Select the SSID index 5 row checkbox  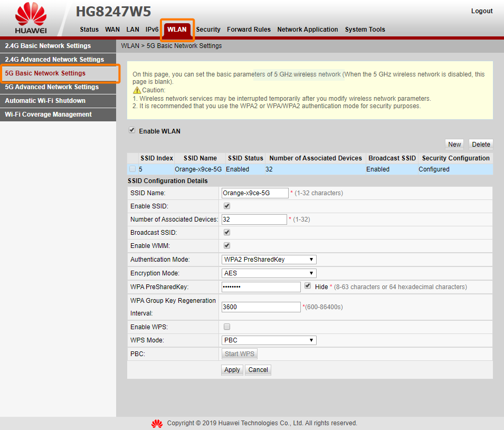click(x=132, y=169)
